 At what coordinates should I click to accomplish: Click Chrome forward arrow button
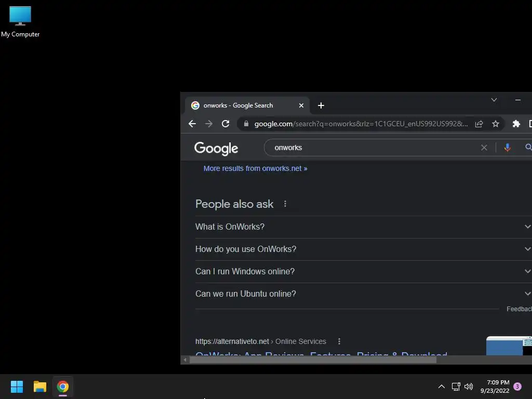tap(209, 124)
